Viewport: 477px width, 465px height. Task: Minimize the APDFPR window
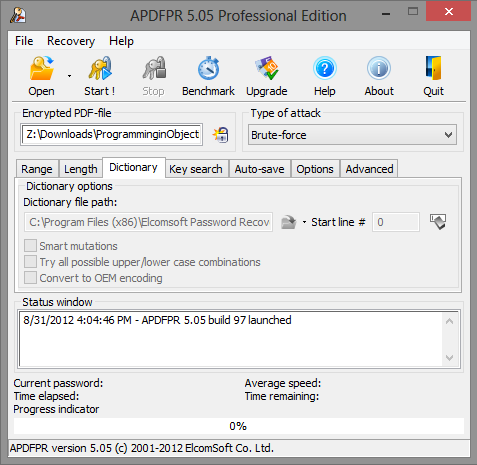coord(386,14)
